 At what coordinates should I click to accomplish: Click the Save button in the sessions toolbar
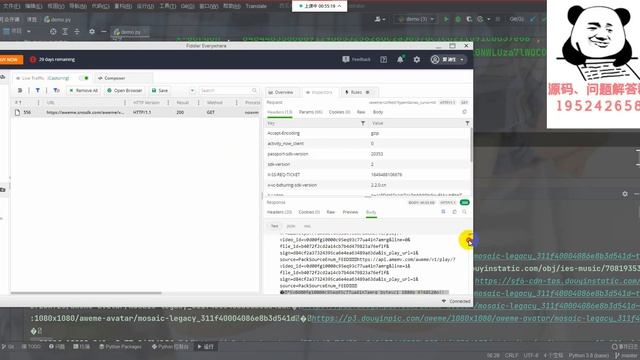click(x=160, y=91)
